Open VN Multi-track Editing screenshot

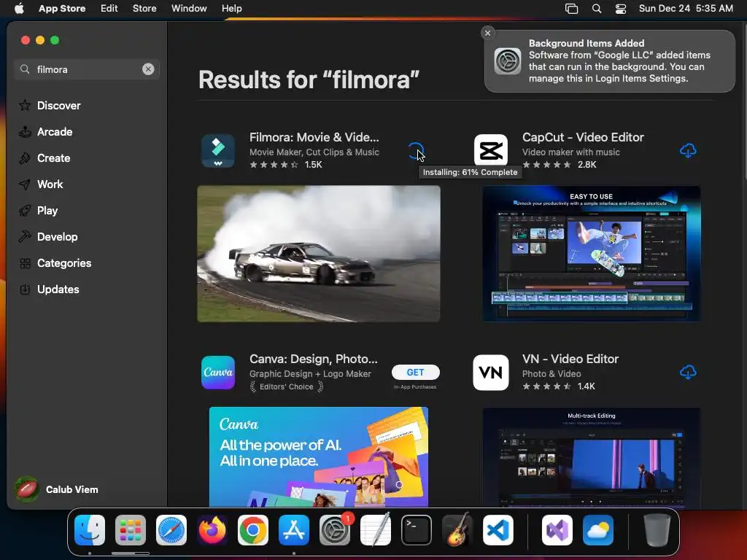tap(591, 457)
